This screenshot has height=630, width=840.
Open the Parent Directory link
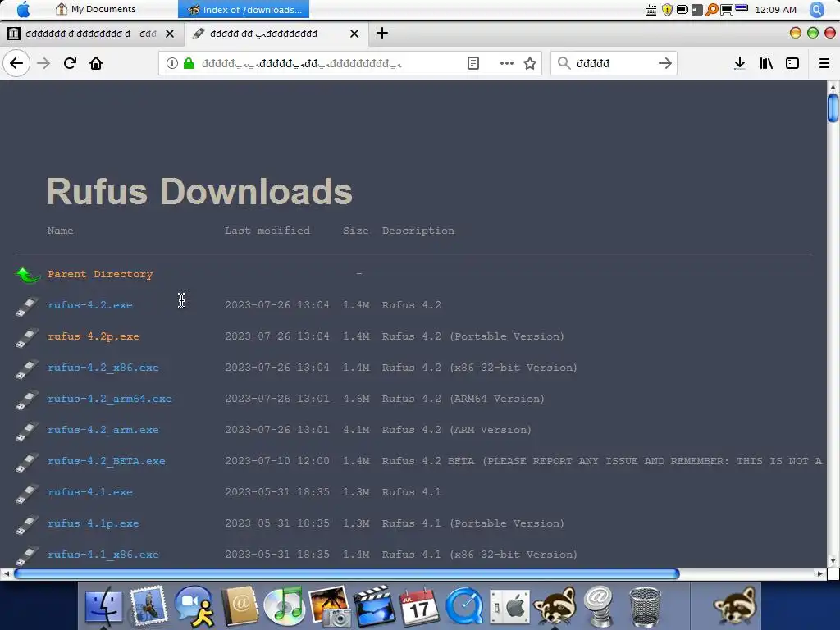point(100,274)
